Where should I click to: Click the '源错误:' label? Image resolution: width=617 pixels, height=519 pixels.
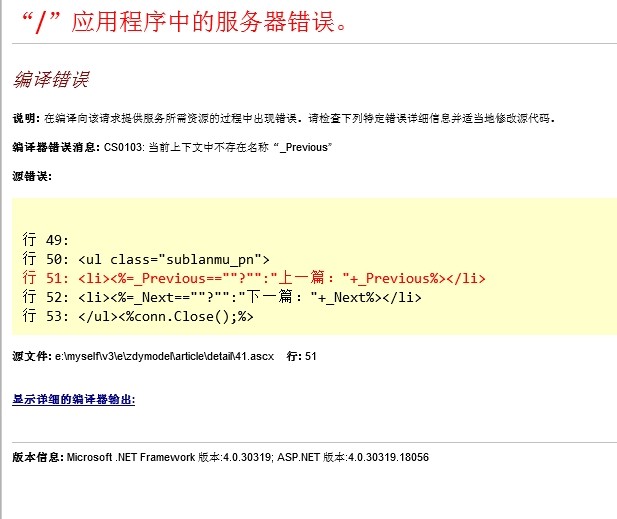pyautogui.click(x=32, y=177)
